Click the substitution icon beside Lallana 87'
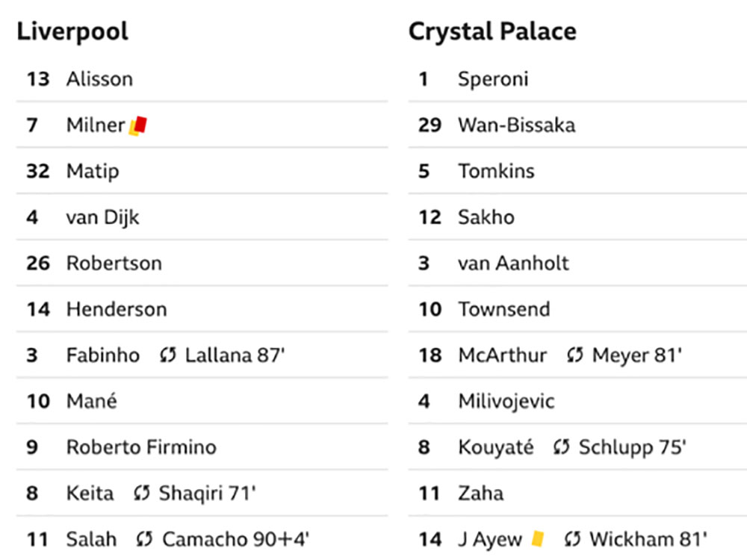Screen dimensions: 747x560 coord(168,355)
